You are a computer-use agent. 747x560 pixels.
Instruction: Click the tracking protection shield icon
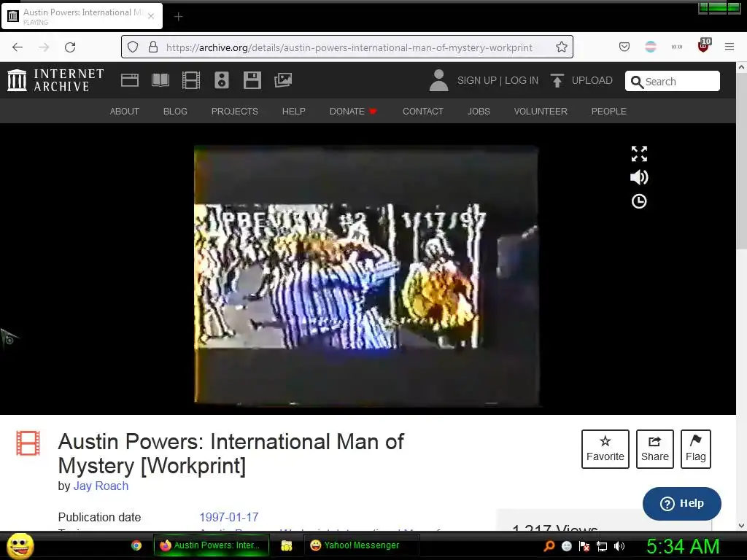coord(133,47)
